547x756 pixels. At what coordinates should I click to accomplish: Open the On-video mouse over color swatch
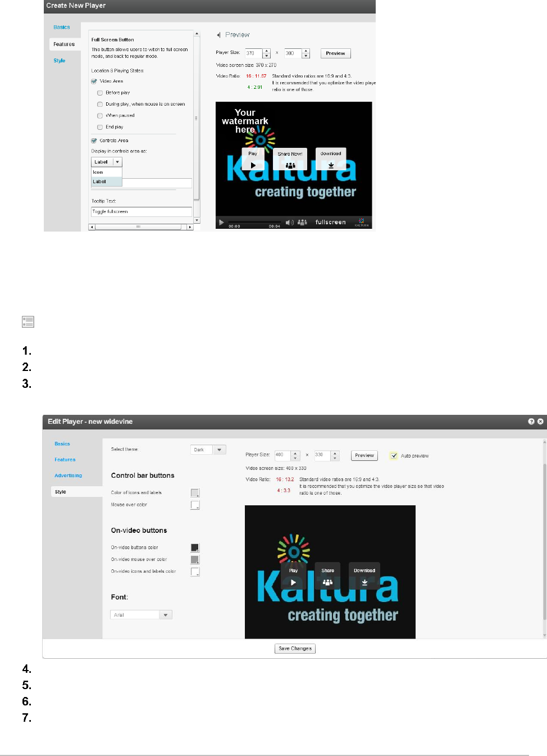point(195,560)
